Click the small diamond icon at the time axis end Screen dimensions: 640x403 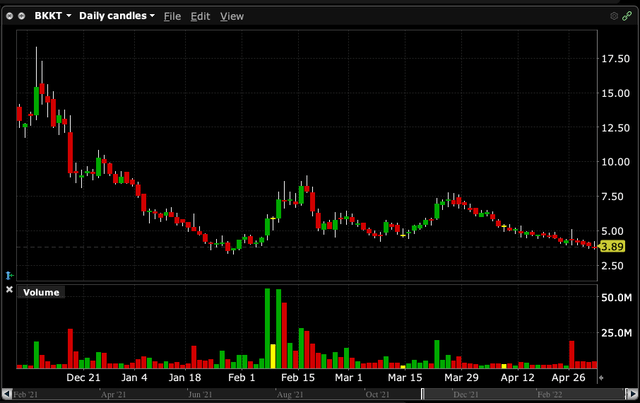coord(601,378)
